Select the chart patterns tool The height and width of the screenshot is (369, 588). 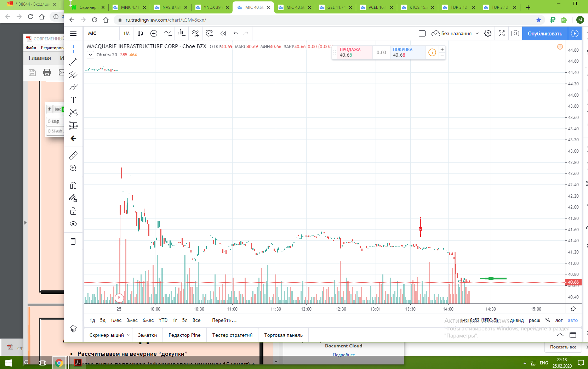73,113
